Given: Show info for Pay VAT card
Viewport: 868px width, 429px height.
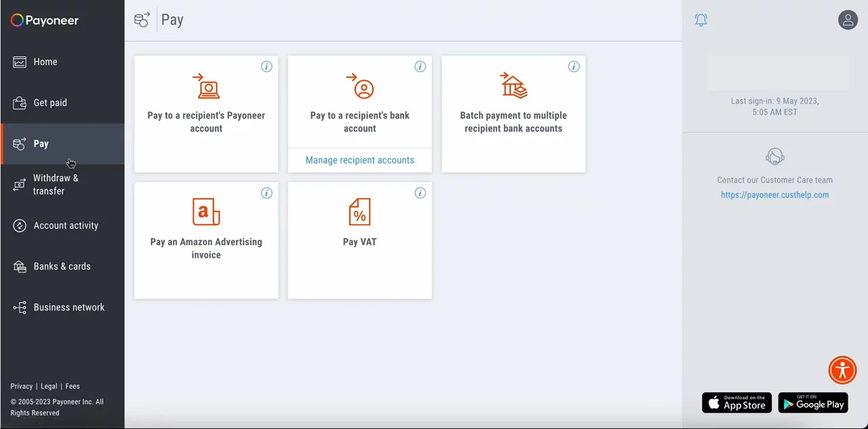Looking at the screenshot, I should coord(420,193).
